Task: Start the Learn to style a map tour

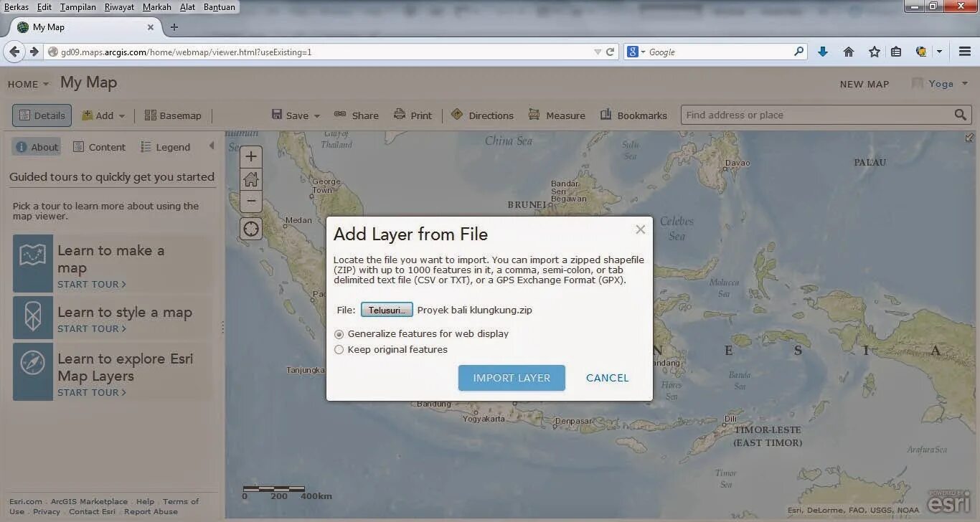Action: (x=91, y=329)
